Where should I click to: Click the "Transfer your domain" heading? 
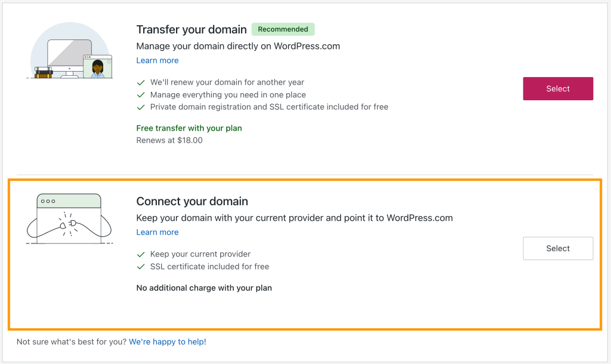coord(192,30)
